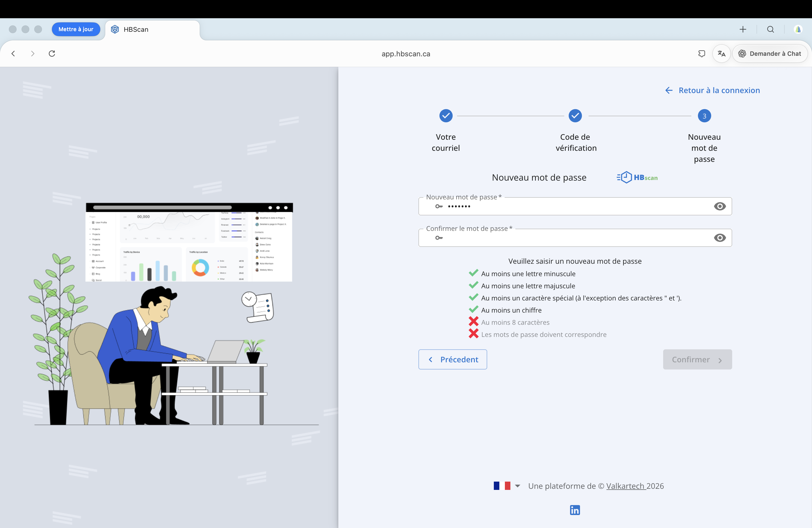
Task: Click the Code de vérification step checkmark
Action: [575, 116]
